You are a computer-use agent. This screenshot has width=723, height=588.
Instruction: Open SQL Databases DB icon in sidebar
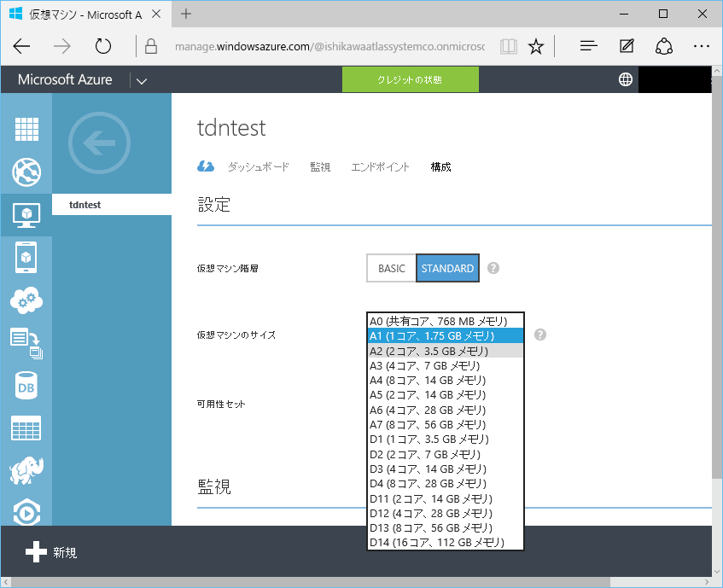click(26, 386)
